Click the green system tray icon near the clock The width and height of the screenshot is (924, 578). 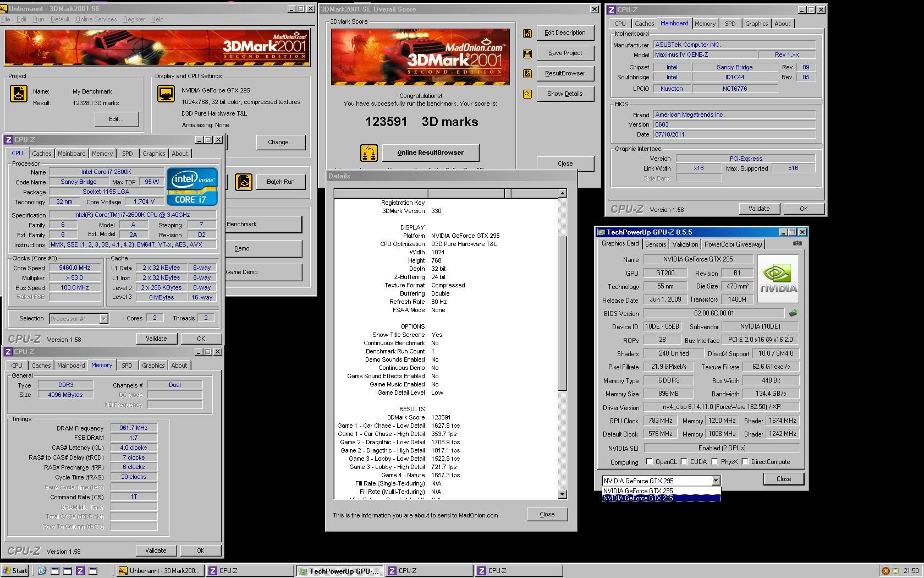(895, 571)
